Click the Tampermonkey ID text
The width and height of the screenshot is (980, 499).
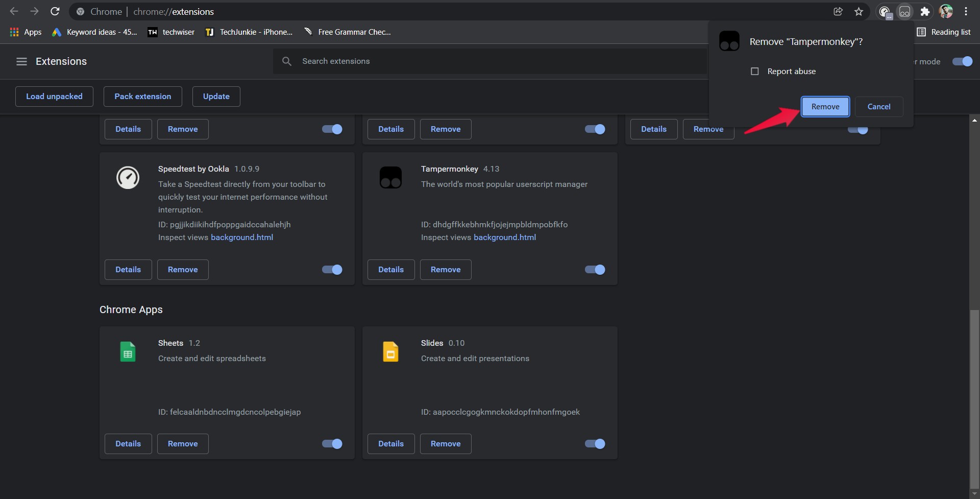(494, 225)
